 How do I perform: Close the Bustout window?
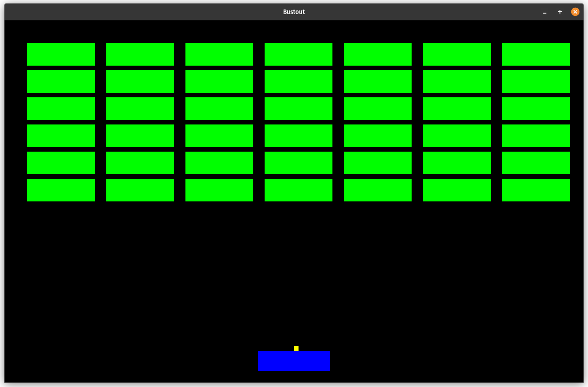click(575, 12)
